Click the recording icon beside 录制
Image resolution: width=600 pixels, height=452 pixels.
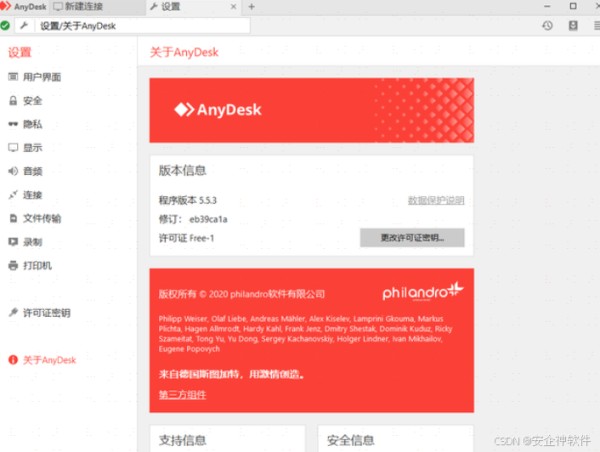click(x=13, y=242)
